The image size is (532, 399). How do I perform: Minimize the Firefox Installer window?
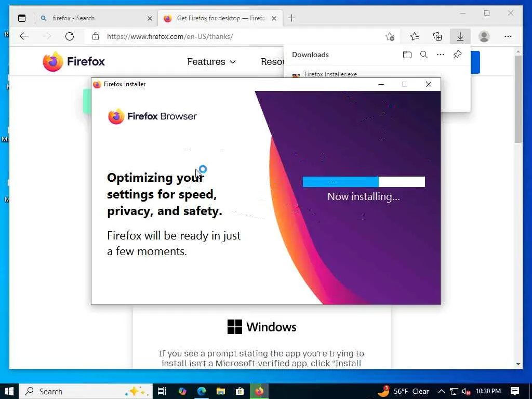coord(381,84)
